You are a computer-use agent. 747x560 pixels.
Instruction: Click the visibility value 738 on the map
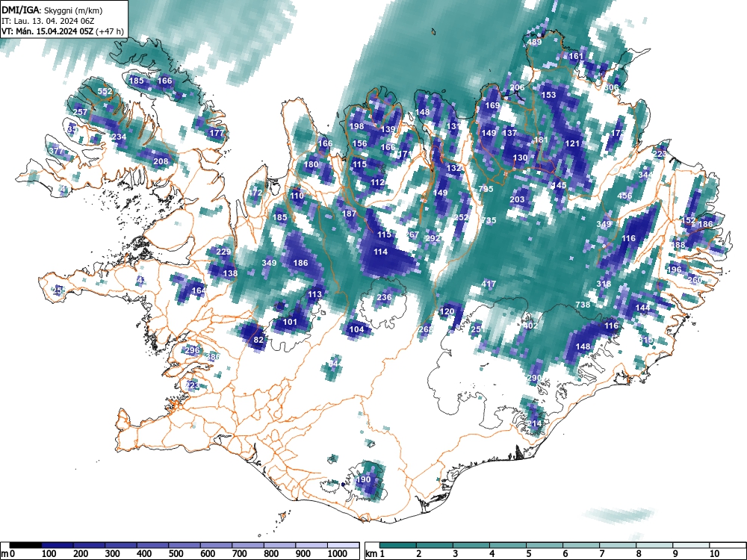pyautogui.click(x=583, y=305)
